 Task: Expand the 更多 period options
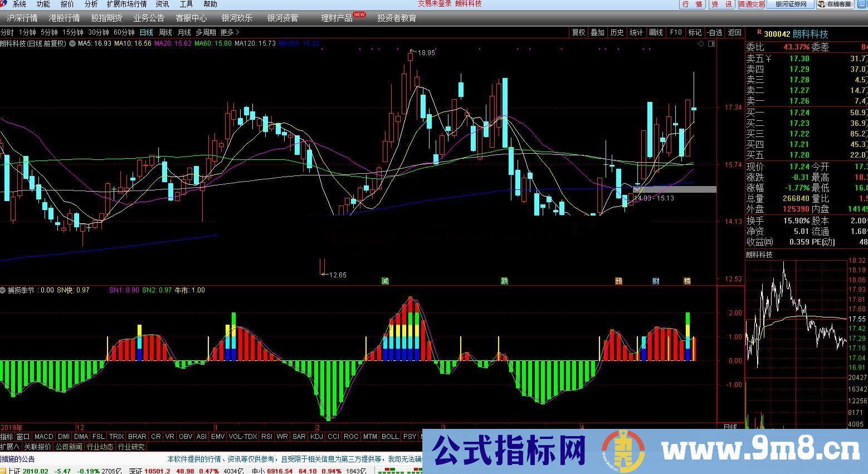(x=230, y=32)
